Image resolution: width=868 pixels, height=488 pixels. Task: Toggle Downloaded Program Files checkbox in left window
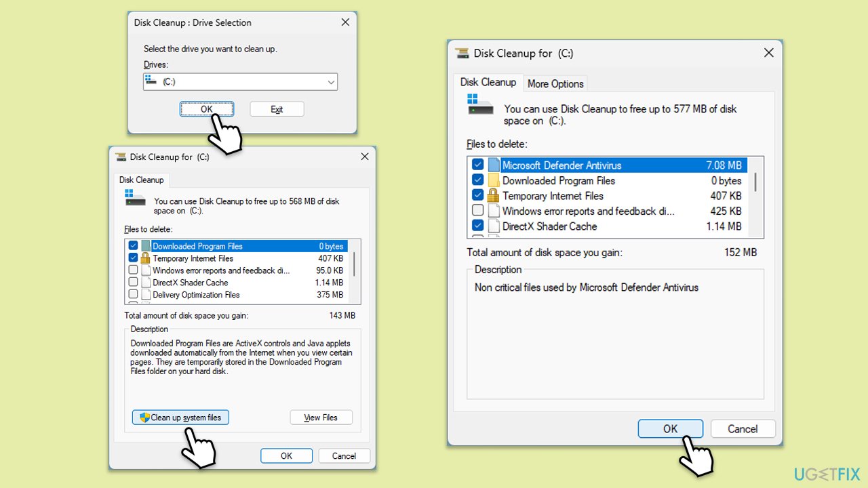coord(134,246)
